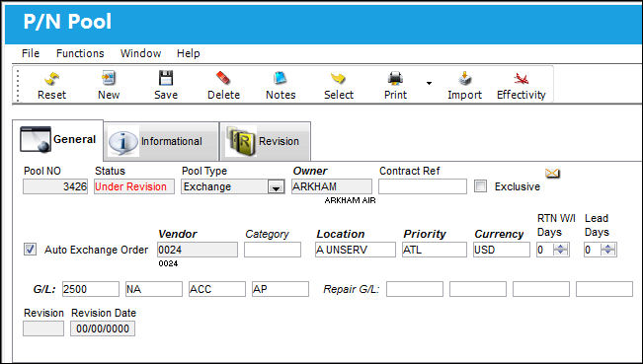Open the Effectivity airplane icon
Image resolution: width=643 pixels, height=364 pixels.
click(521, 78)
